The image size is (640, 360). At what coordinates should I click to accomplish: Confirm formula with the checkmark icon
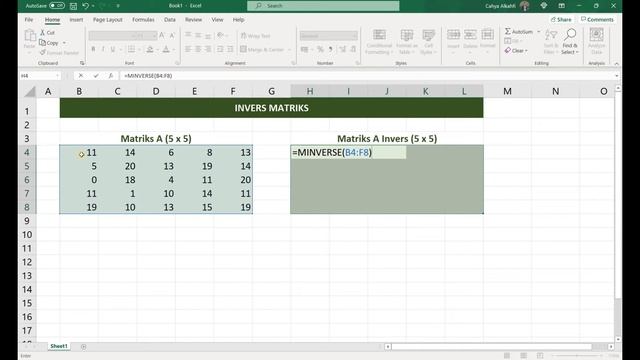(x=96, y=76)
